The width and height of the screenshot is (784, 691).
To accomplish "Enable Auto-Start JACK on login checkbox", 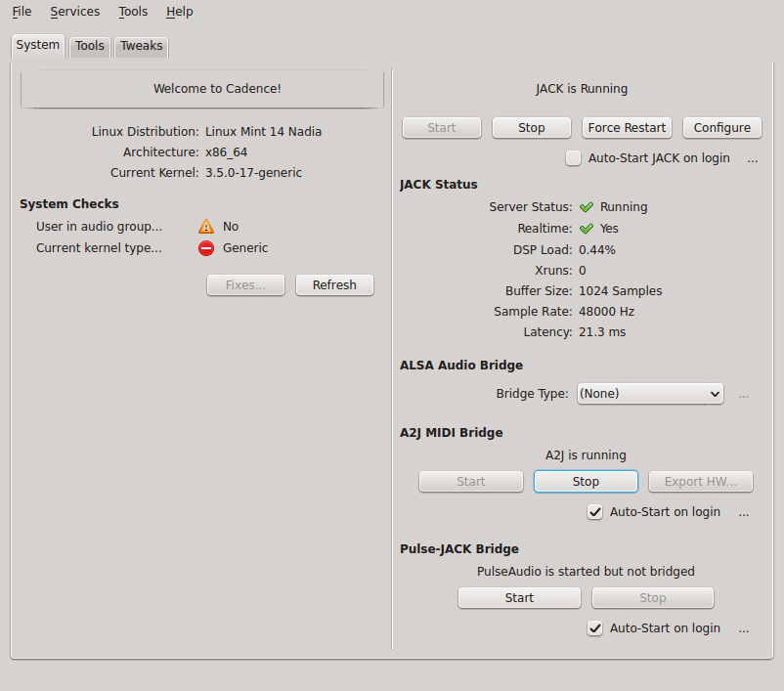I will pos(573,158).
